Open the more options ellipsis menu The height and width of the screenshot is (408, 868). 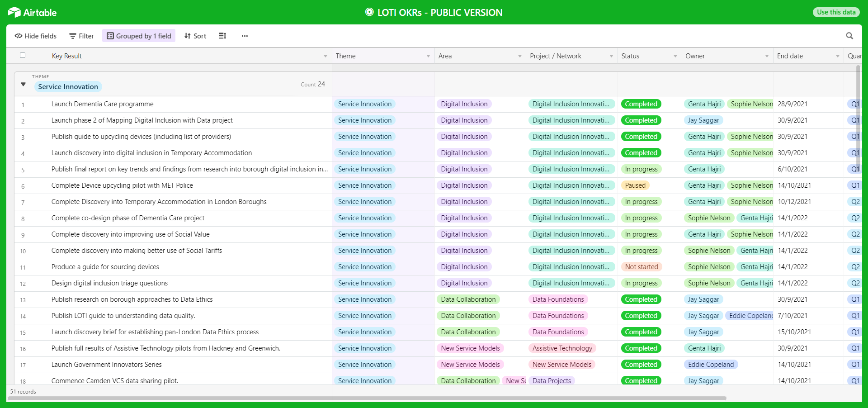pyautogui.click(x=245, y=36)
